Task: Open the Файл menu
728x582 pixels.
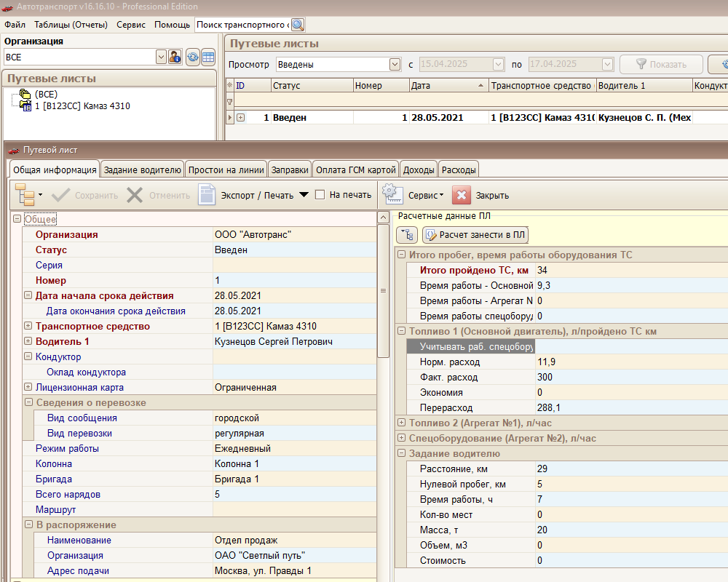Action: (15, 25)
